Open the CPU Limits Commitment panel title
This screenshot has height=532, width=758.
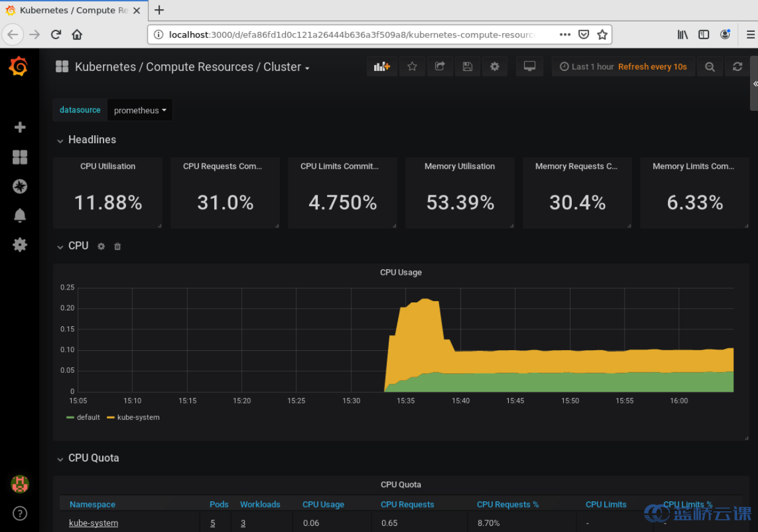pos(340,166)
